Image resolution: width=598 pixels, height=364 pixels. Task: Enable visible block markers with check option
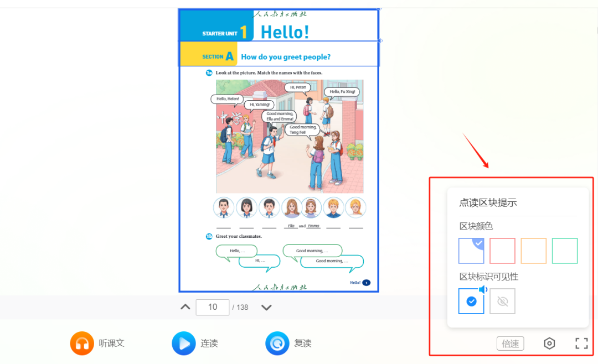[471, 301]
